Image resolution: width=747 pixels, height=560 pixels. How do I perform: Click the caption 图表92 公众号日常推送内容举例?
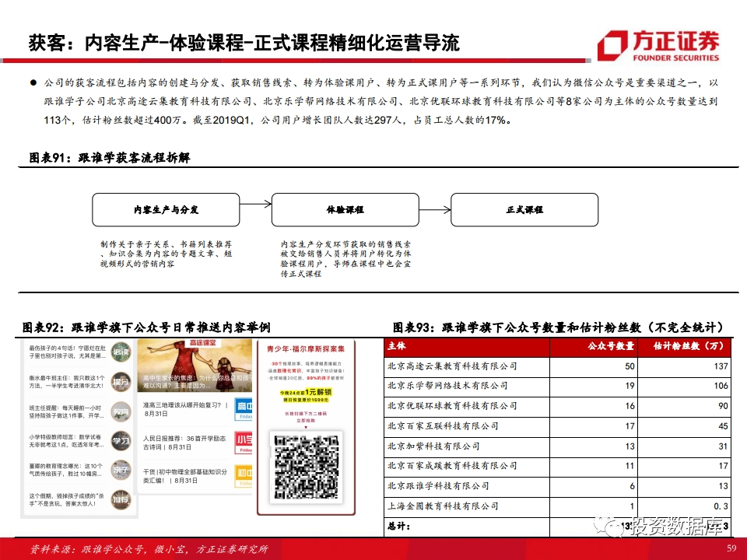pyautogui.click(x=146, y=327)
